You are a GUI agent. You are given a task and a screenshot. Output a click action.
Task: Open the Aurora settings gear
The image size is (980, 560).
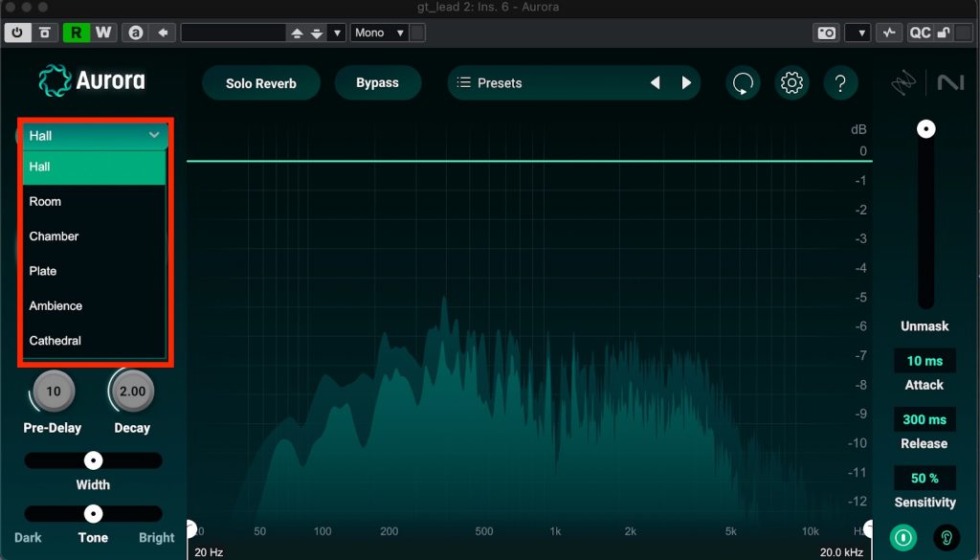791,83
